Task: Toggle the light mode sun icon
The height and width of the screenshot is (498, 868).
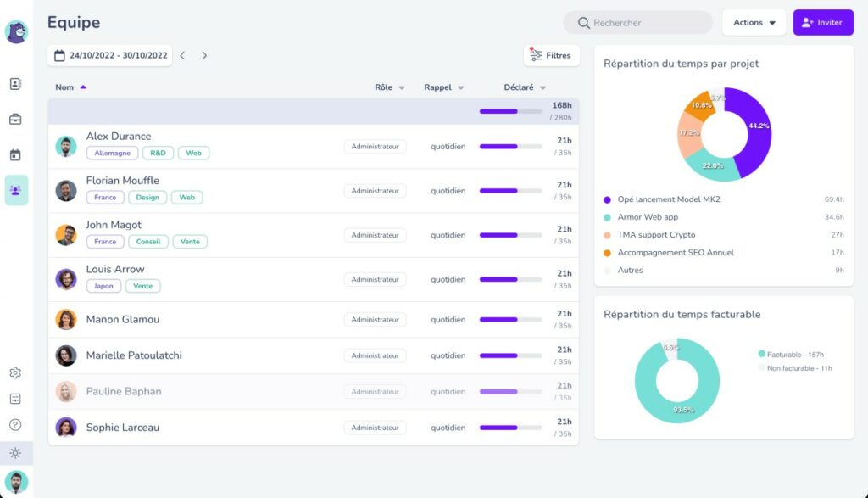Action: [x=15, y=453]
